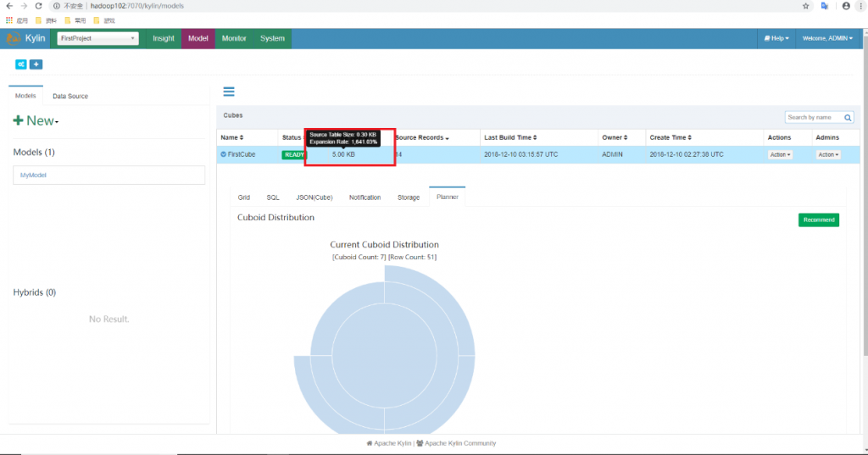Open the browser three-dot menu
Screen dimensions: 868x455
coord(861,6)
